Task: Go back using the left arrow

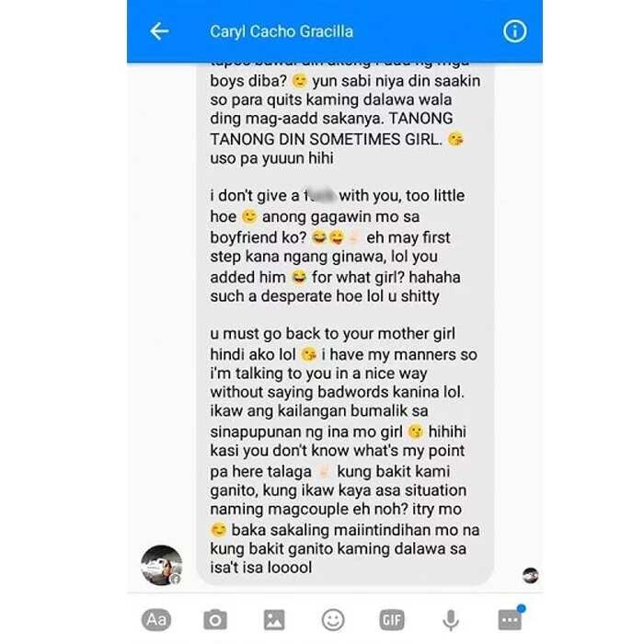Action: click(159, 31)
